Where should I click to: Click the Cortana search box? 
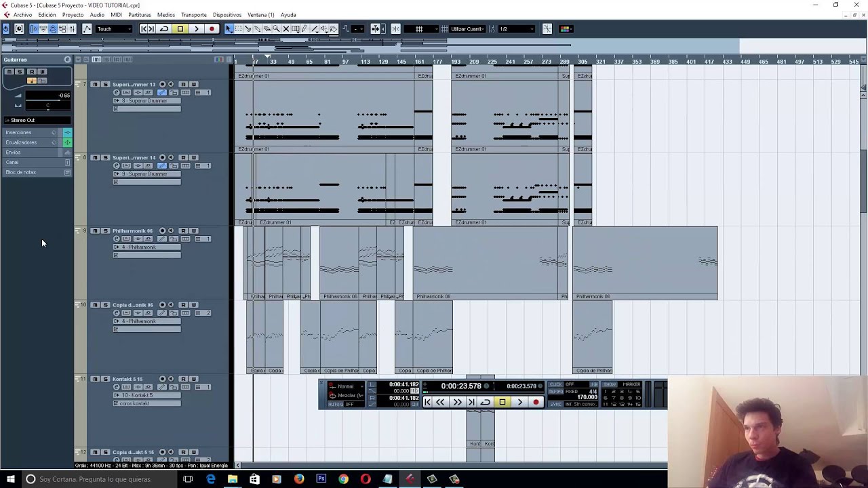(98, 479)
